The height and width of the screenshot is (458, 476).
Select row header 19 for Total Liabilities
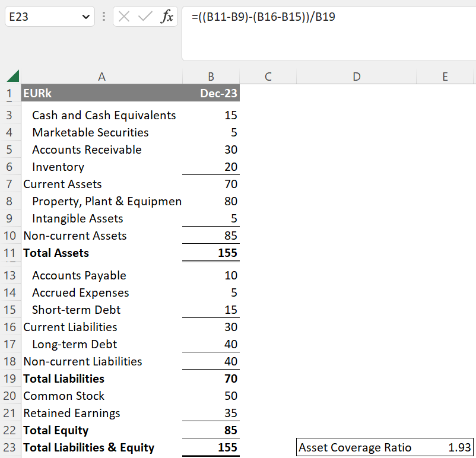[11, 379]
